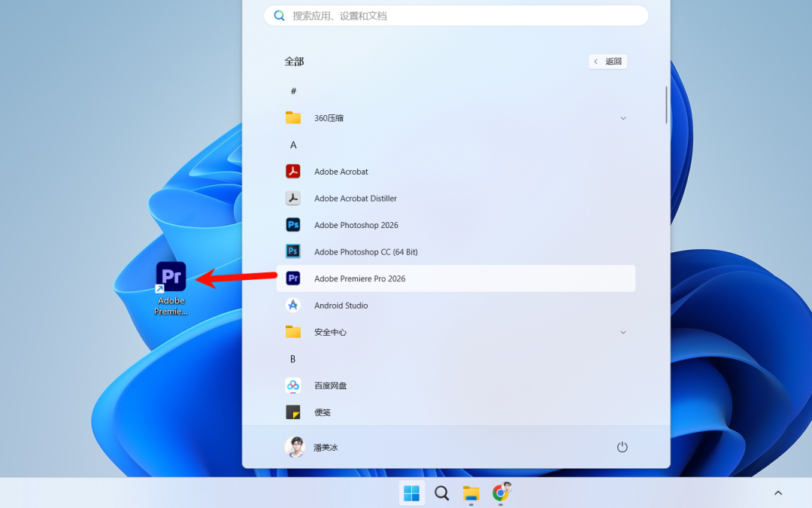Click the Windows Start button

tap(411, 493)
